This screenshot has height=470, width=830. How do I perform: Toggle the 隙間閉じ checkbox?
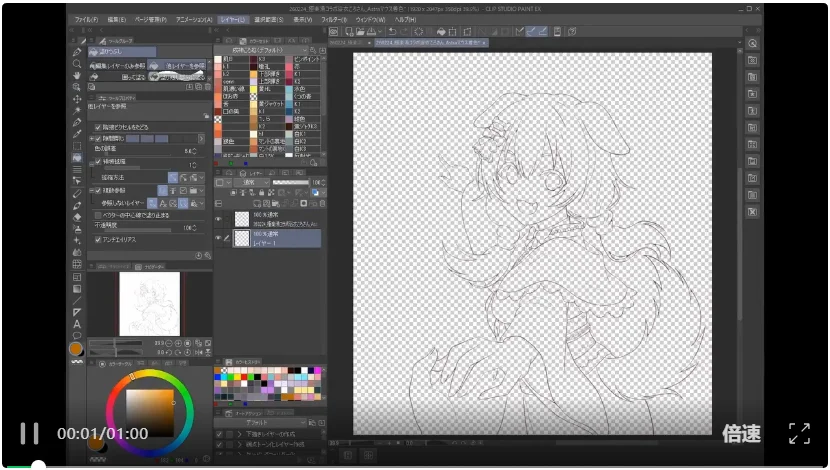[98, 139]
